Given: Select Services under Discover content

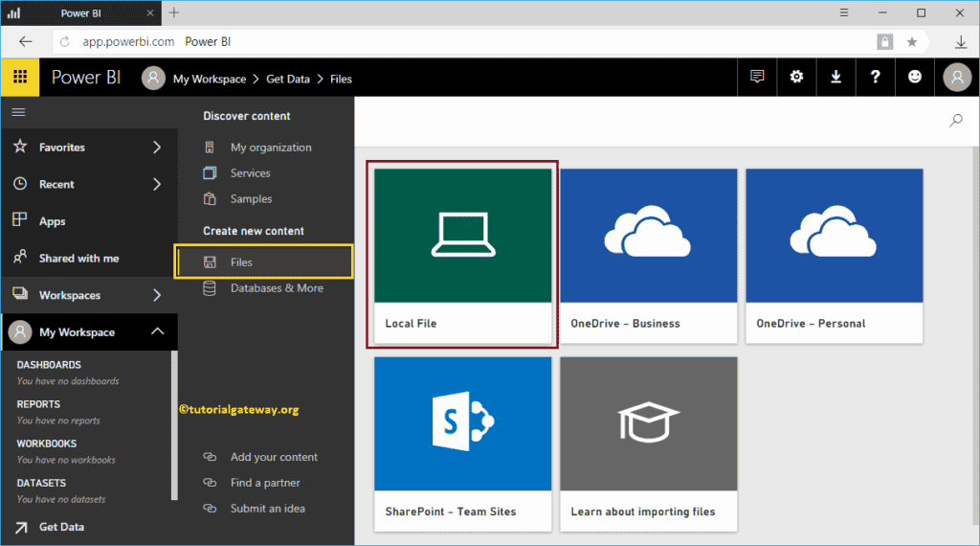Looking at the screenshot, I should tap(250, 173).
